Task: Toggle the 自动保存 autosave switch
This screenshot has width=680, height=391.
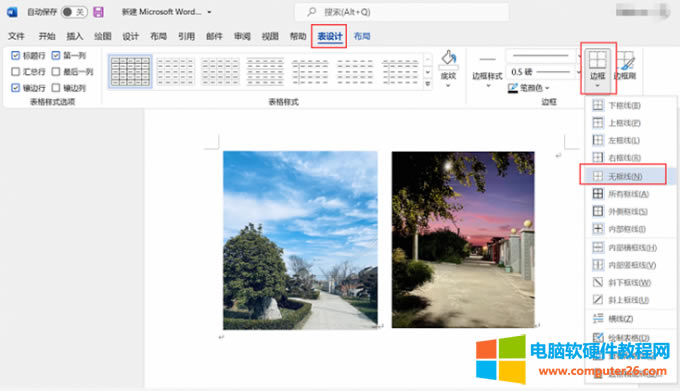Action: 74,12
